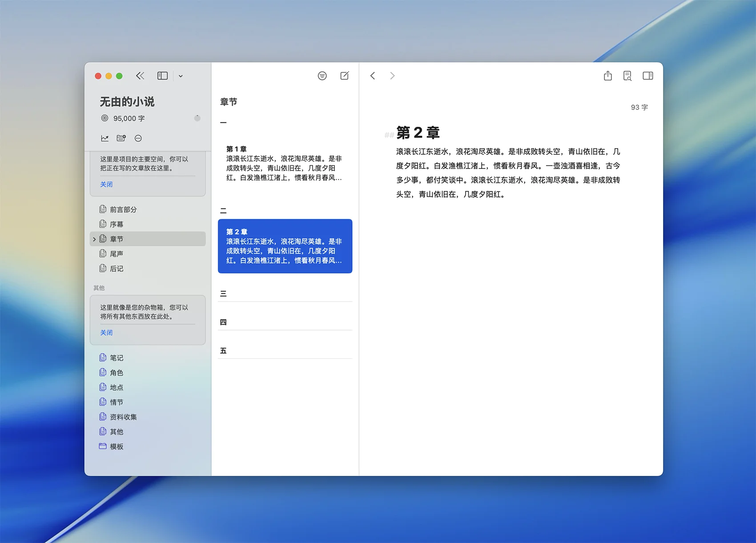Expand the 章节 folder disclosure arrow

tap(94, 239)
